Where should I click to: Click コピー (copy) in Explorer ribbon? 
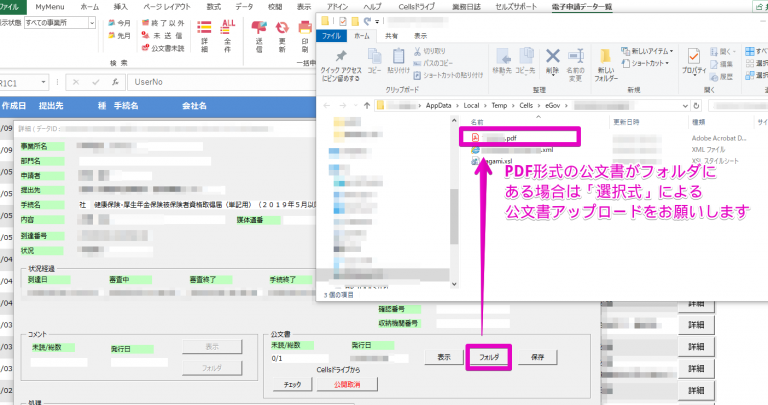tap(374, 61)
